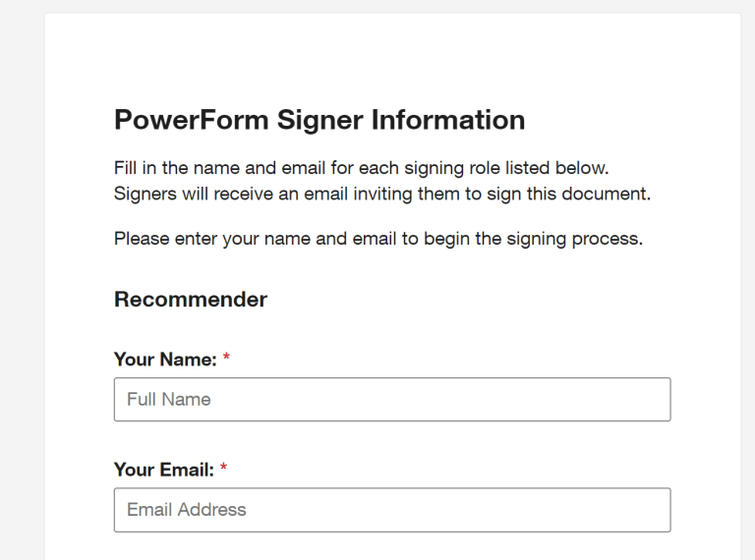This screenshot has height=560, width=755.
Task: Click the "Your Name:" field label
Action: pyautogui.click(x=164, y=360)
